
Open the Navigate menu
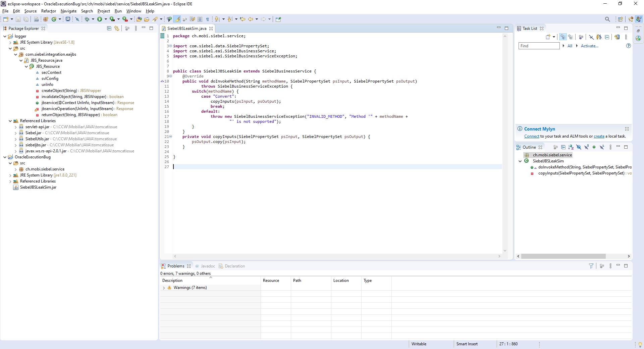68,11
